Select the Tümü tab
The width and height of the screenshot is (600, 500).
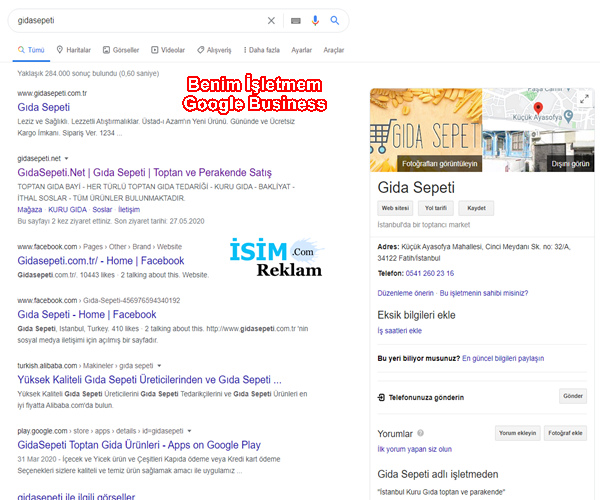(x=31, y=50)
